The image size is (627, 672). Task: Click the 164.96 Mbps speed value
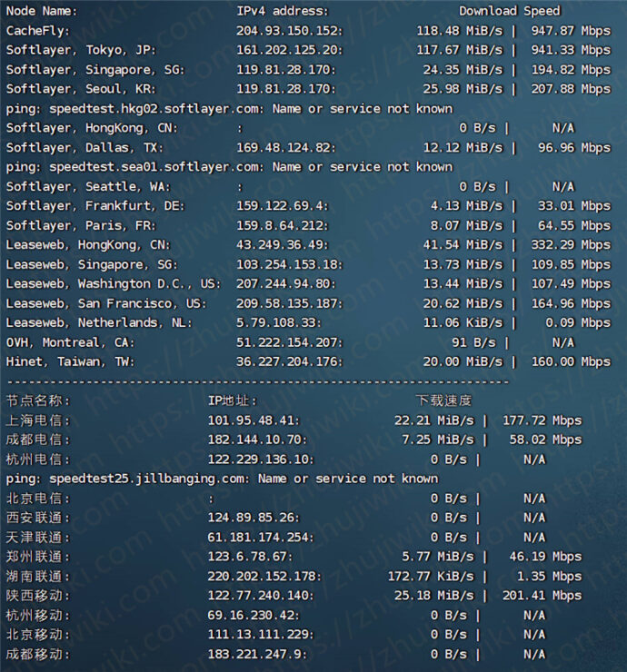pyautogui.click(x=571, y=304)
